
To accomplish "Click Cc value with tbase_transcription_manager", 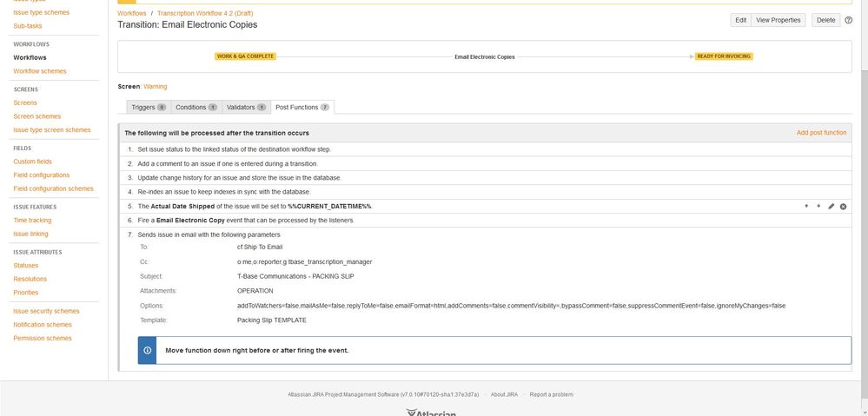I will (x=304, y=261).
